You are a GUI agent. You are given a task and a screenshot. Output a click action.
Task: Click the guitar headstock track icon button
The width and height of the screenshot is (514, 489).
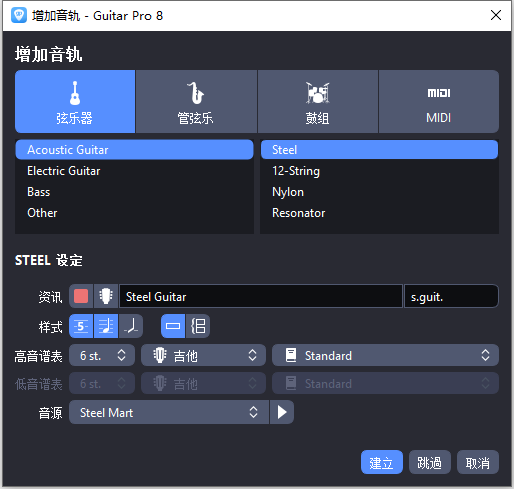106,296
